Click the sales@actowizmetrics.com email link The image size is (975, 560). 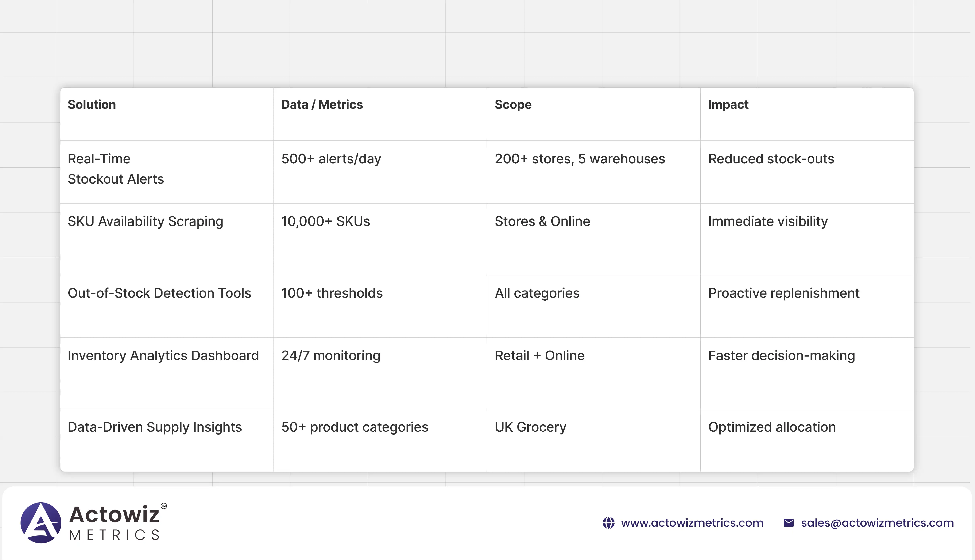pos(877,523)
